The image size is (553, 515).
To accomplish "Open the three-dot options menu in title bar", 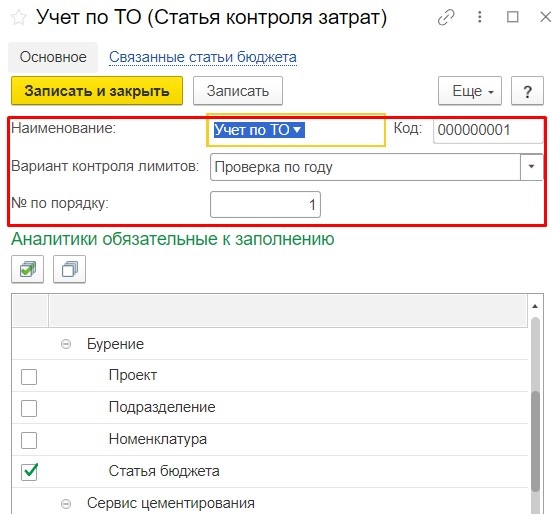I will pos(479,17).
